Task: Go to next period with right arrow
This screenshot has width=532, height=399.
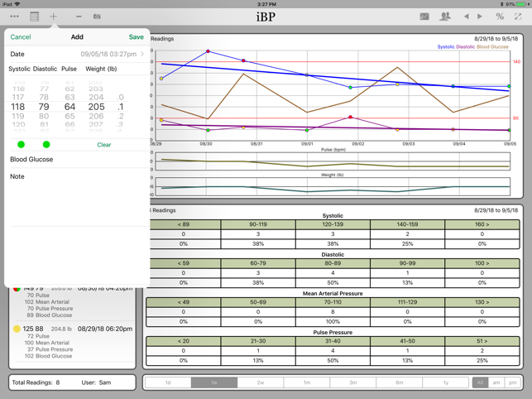Action: (x=480, y=17)
